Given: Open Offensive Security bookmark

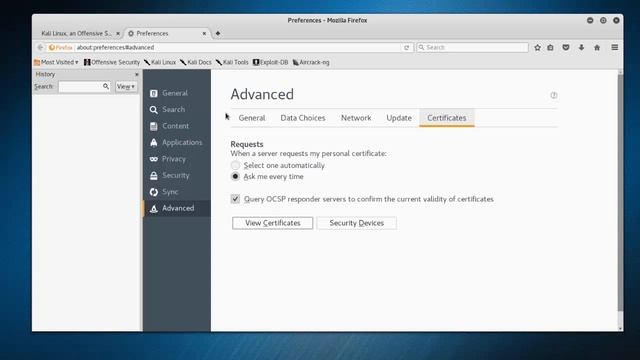Looking at the screenshot, I should click(x=112, y=62).
